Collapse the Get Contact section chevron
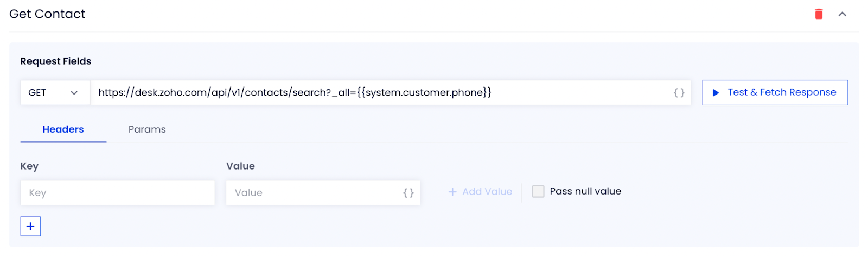 pyautogui.click(x=842, y=14)
